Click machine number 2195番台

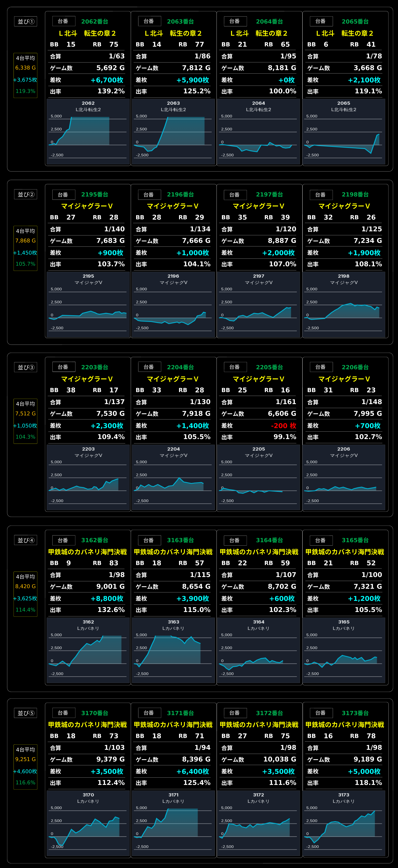pyautogui.click(x=95, y=194)
